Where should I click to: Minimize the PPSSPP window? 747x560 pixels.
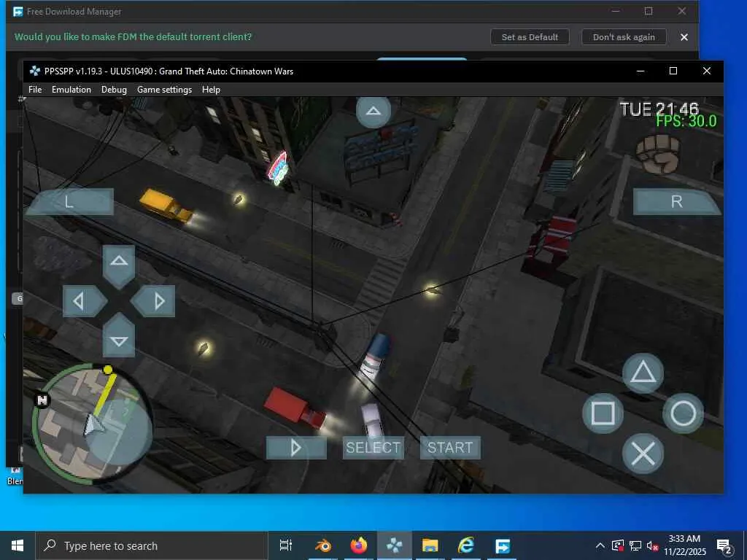coord(640,71)
